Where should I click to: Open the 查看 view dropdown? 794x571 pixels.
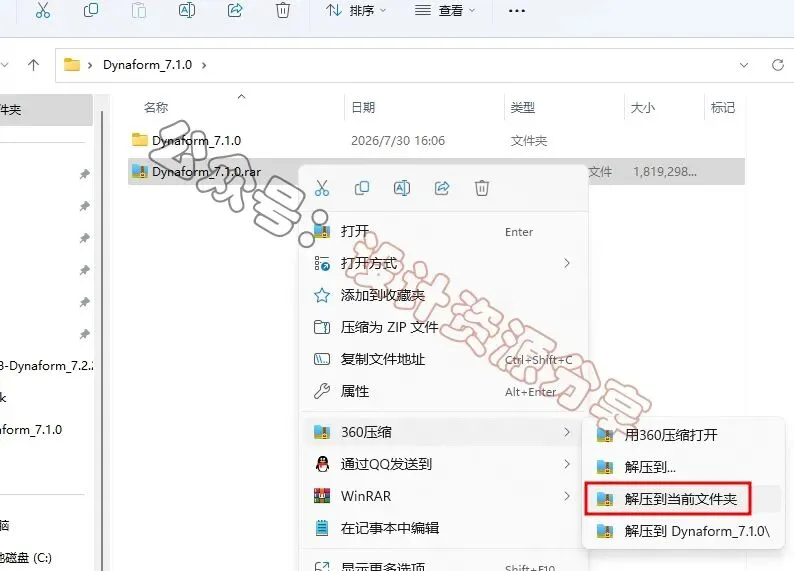[x=445, y=10]
